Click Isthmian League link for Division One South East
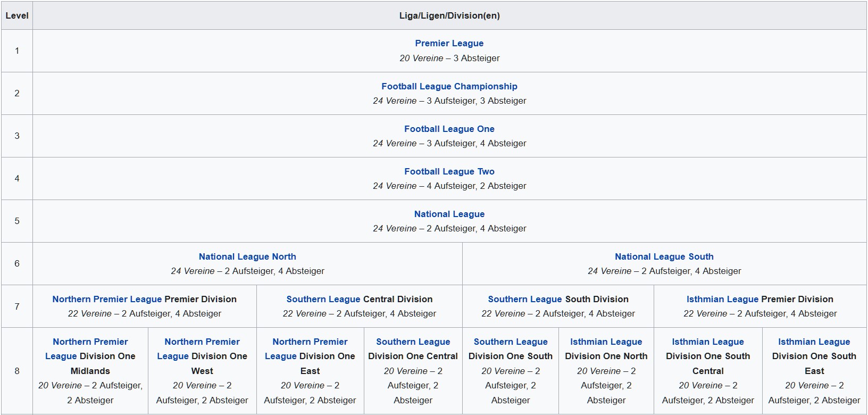Image resolution: width=868 pixels, height=415 pixels. [x=814, y=342]
